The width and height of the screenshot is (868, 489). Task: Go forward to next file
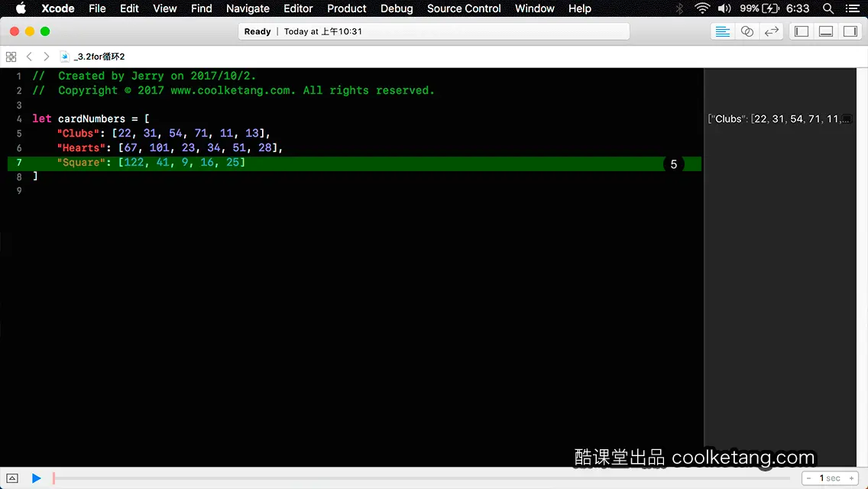coord(47,57)
